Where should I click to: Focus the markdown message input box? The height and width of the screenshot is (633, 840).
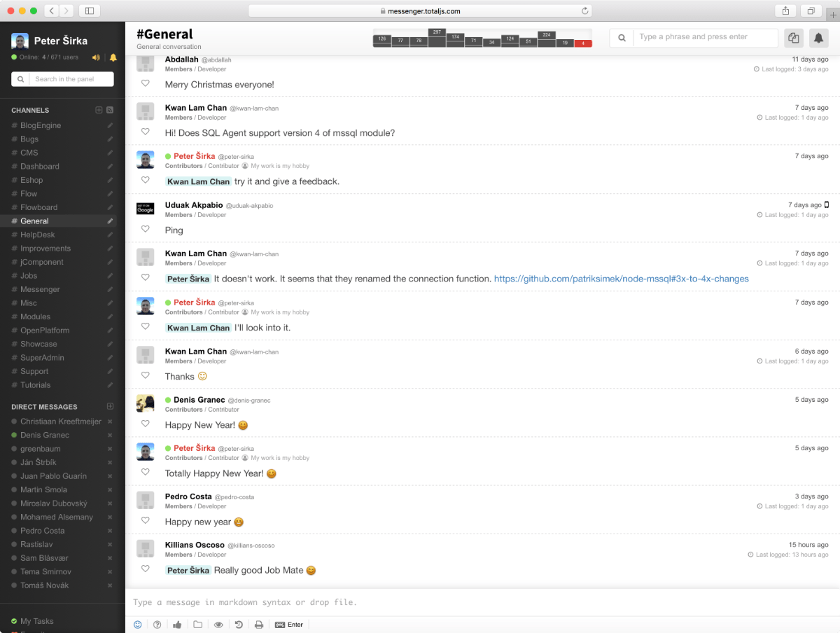482,602
